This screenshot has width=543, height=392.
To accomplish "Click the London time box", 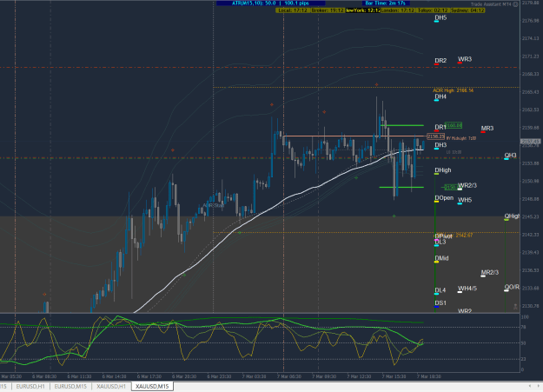I will (x=398, y=10).
